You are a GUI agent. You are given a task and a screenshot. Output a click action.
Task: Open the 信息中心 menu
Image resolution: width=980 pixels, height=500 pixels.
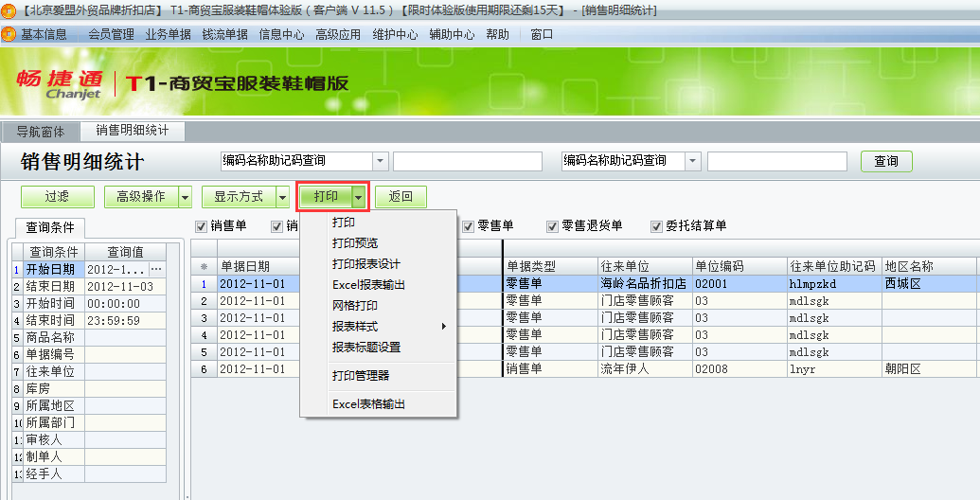tap(282, 34)
